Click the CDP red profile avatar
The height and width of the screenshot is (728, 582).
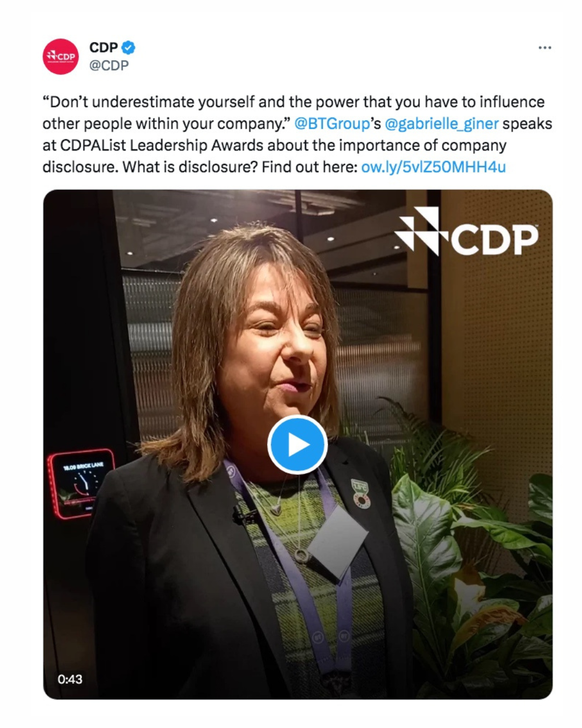(x=60, y=56)
